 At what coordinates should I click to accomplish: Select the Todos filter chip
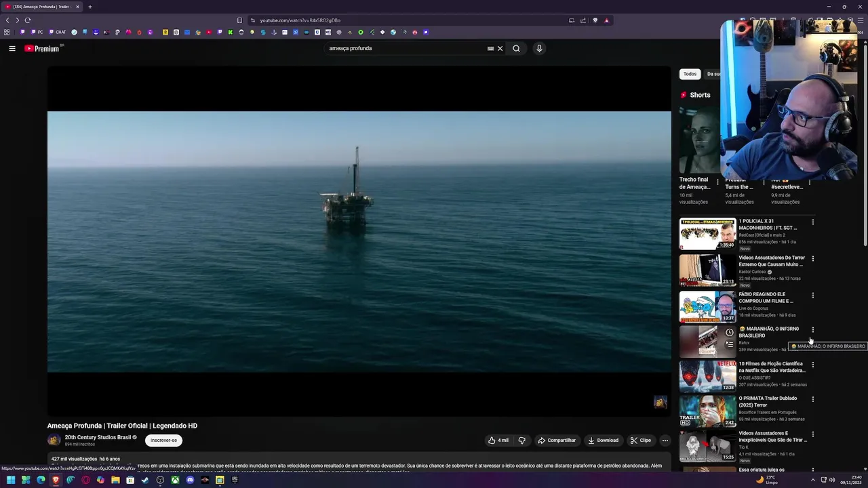click(690, 74)
